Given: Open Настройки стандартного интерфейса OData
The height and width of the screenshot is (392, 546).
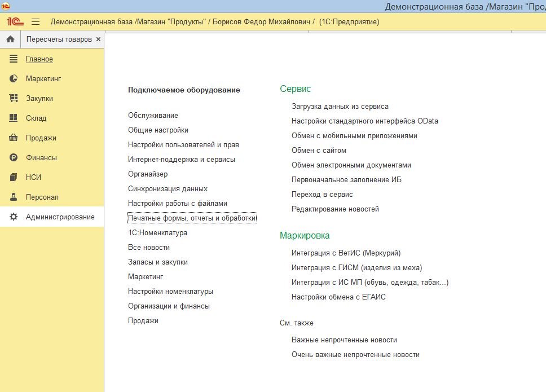Looking at the screenshot, I should click(x=364, y=121).
